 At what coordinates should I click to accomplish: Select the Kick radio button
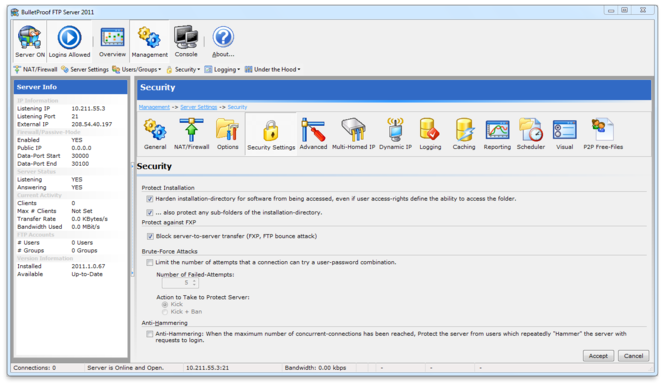165,305
